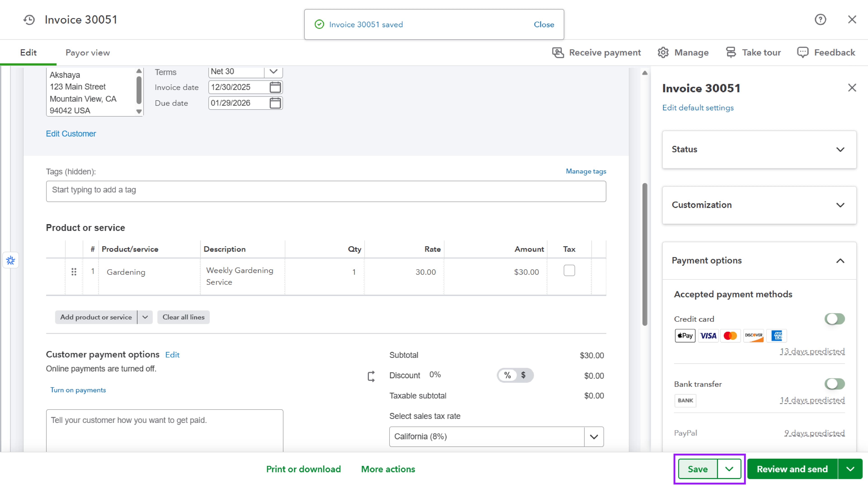Click the invoice history clock icon

click(x=29, y=20)
